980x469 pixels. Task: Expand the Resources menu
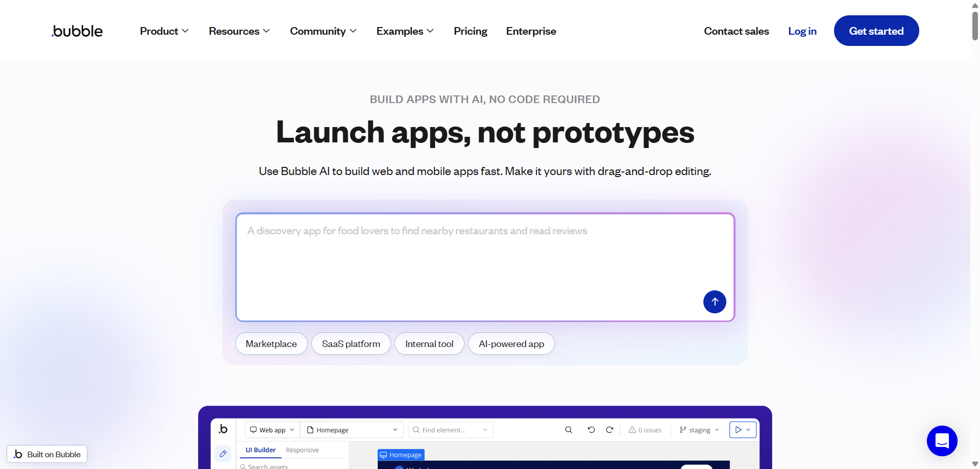point(239,31)
